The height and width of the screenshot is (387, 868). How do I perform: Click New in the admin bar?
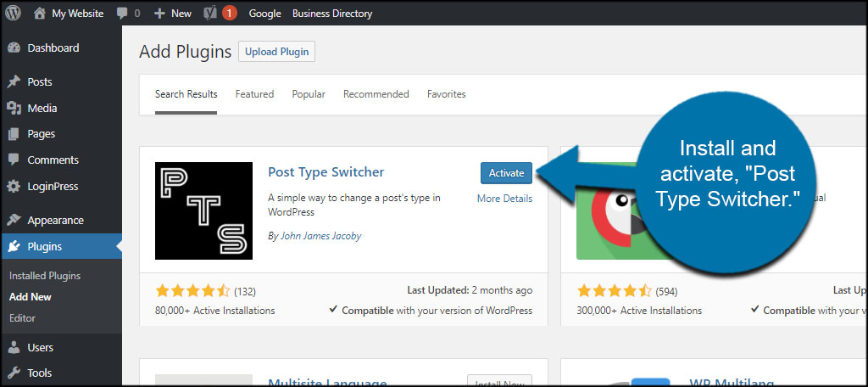(x=181, y=14)
